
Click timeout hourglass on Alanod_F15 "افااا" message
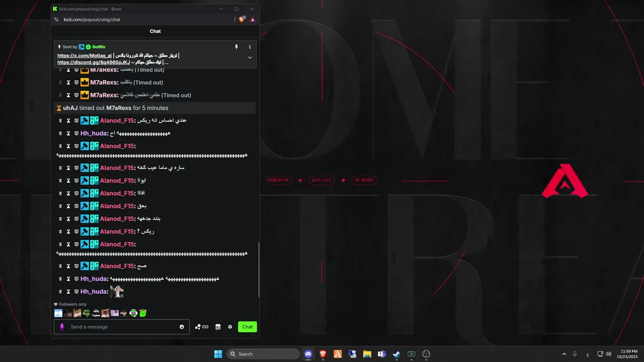[68, 193]
